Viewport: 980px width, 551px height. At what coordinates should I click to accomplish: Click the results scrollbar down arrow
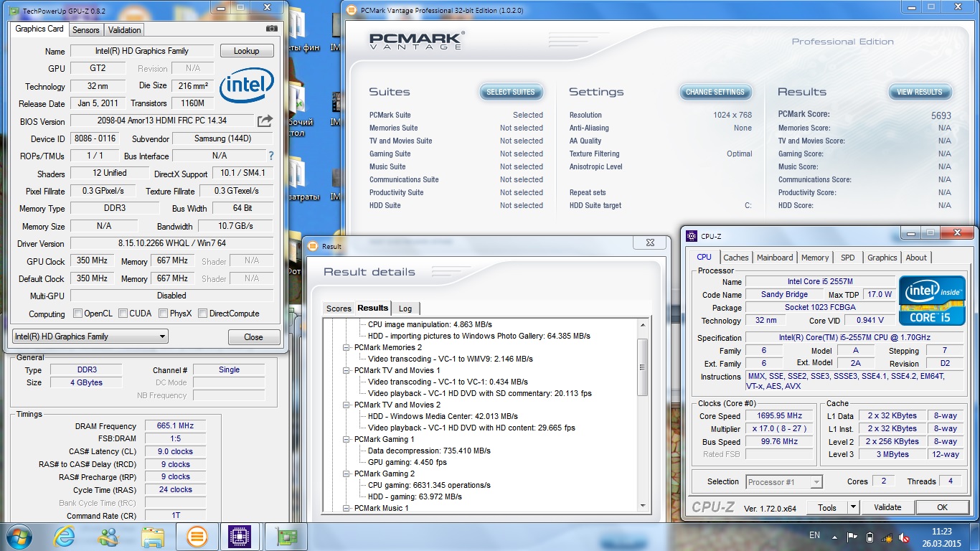pyautogui.click(x=643, y=507)
